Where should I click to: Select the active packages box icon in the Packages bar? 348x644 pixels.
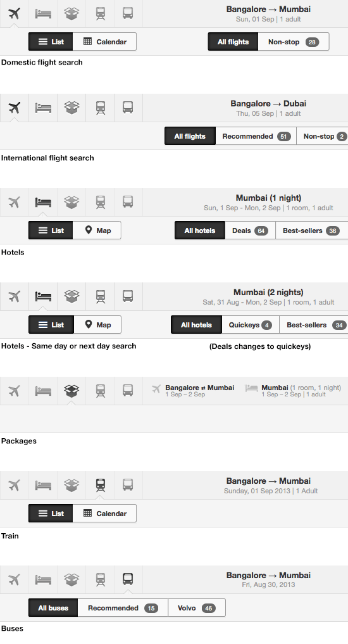coord(72,391)
